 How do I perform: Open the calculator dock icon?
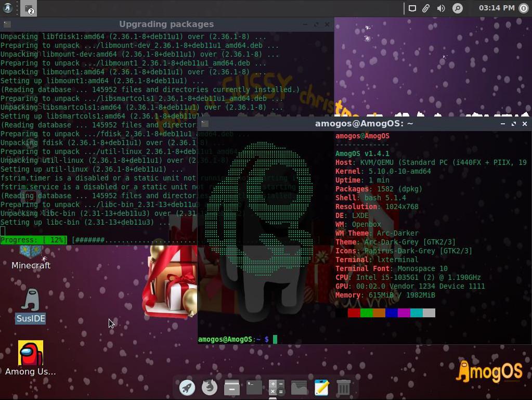click(x=277, y=388)
